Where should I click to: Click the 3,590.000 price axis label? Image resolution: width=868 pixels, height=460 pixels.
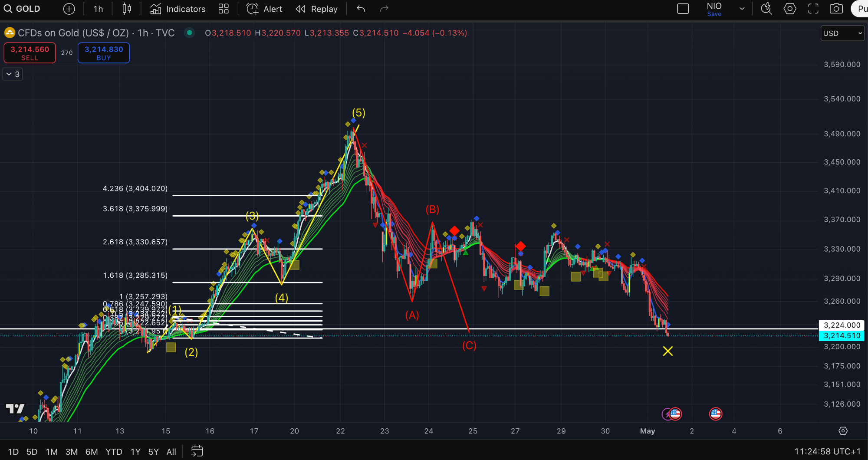[842, 65]
